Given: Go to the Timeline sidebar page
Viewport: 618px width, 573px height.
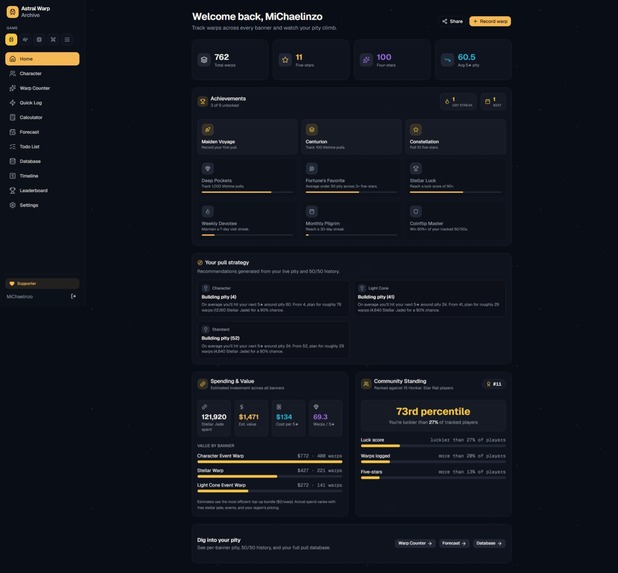Looking at the screenshot, I should point(42,176).
